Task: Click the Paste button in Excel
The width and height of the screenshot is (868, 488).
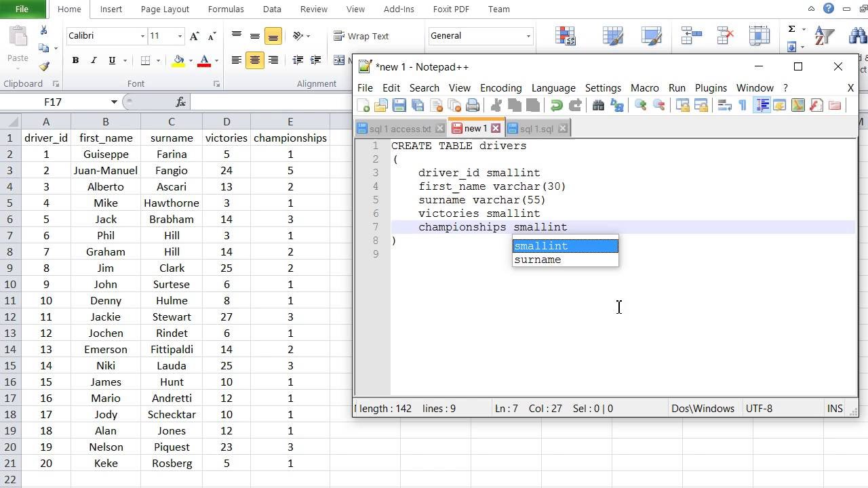Action: [18, 46]
